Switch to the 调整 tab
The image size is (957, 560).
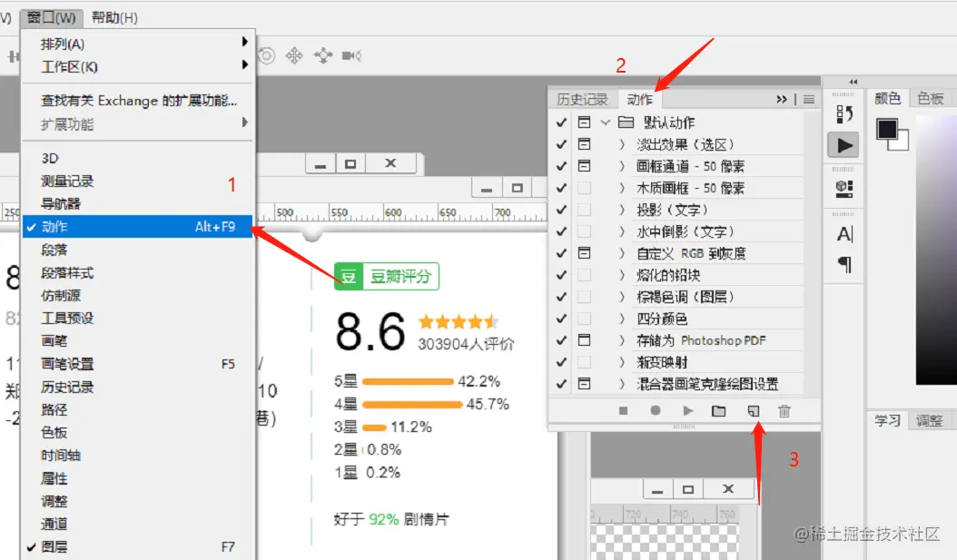(929, 420)
